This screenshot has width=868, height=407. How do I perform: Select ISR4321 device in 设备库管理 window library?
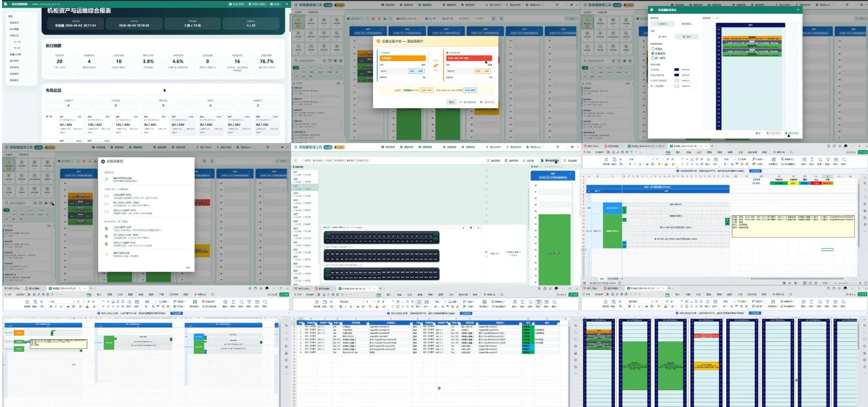click(x=27, y=233)
